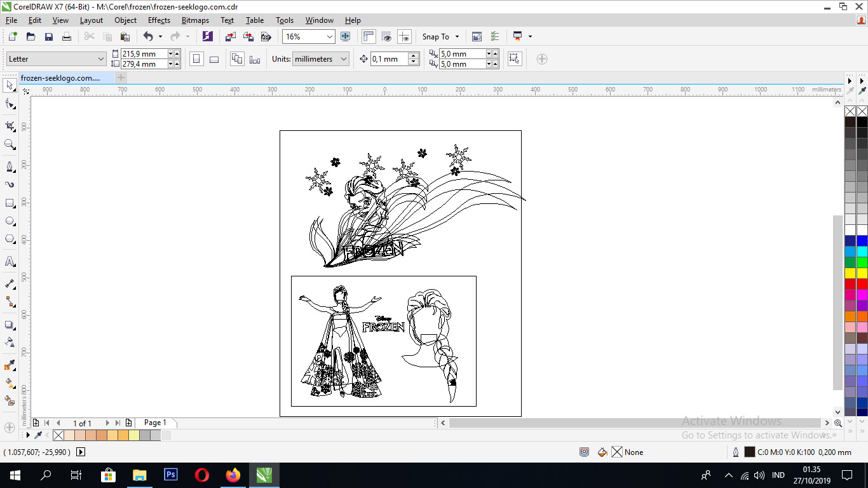This screenshot has width=868, height=488.
Task: Choose the No Color swatch in document palette
Action: coord(58,435)
